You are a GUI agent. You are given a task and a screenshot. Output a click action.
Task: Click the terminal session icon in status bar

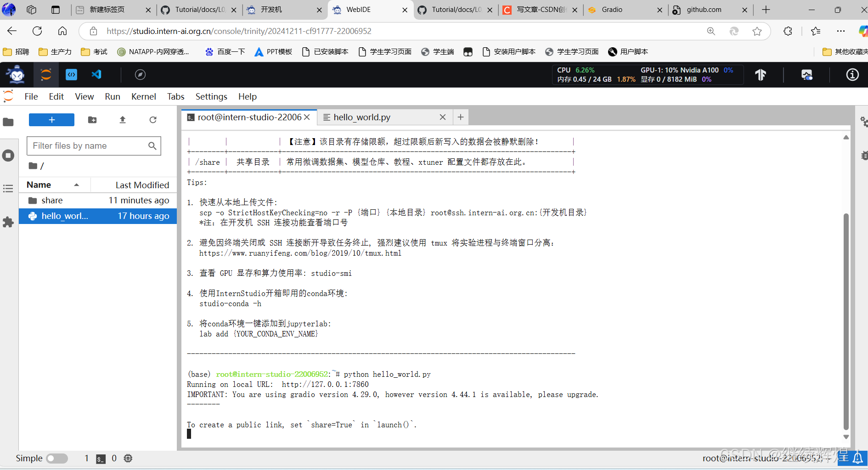(x=100, y=458)
